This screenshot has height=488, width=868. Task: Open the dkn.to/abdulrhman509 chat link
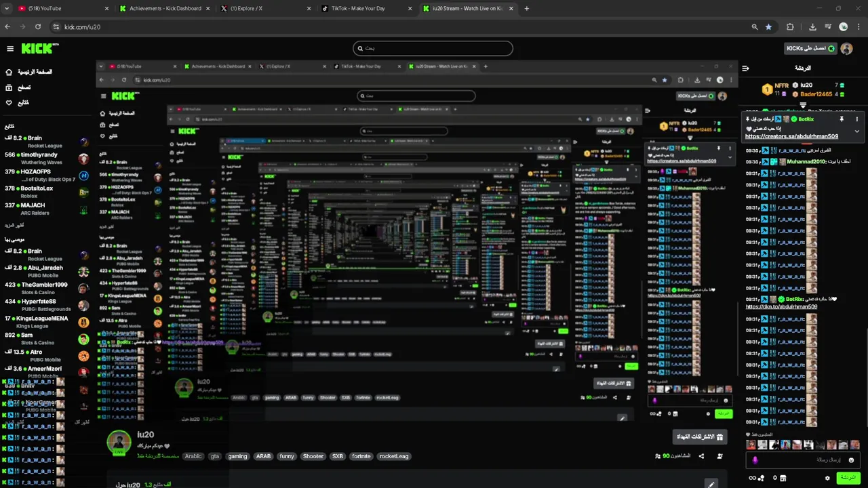tap(781, 306)
